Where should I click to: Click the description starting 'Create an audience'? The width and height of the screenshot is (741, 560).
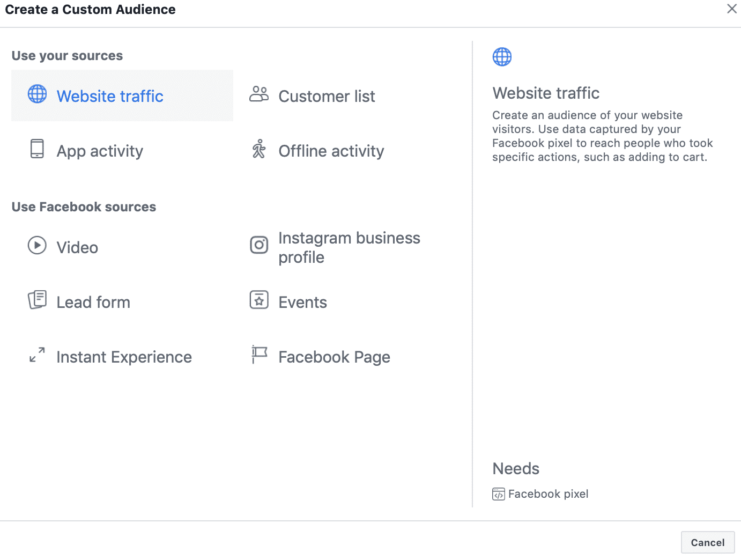(603, 136)
